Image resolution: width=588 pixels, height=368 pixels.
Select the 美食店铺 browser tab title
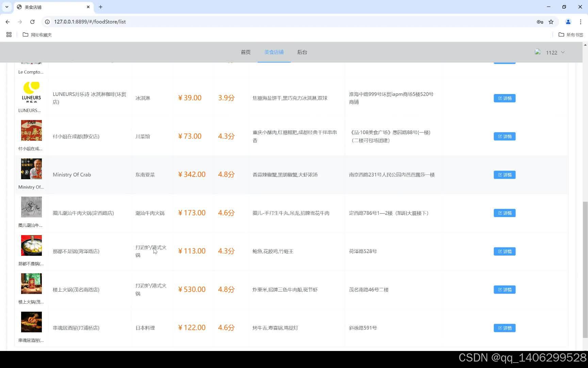coord(33,7)
